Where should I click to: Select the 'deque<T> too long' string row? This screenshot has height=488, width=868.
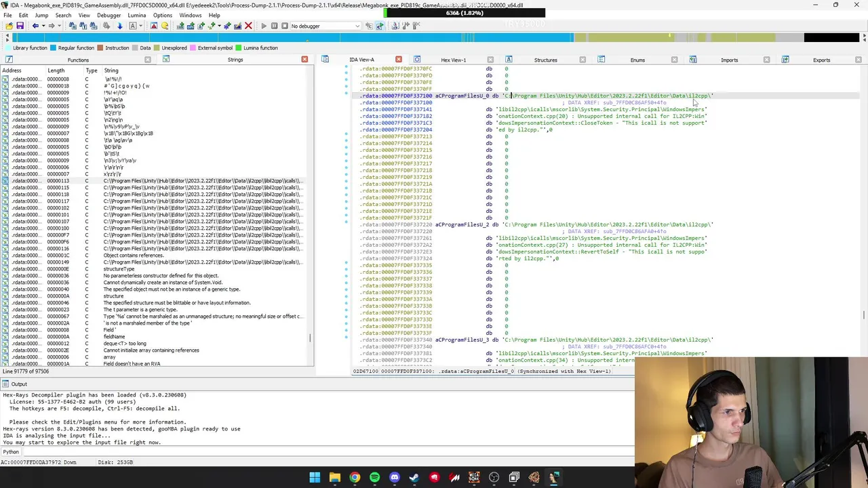pos(153,344)
